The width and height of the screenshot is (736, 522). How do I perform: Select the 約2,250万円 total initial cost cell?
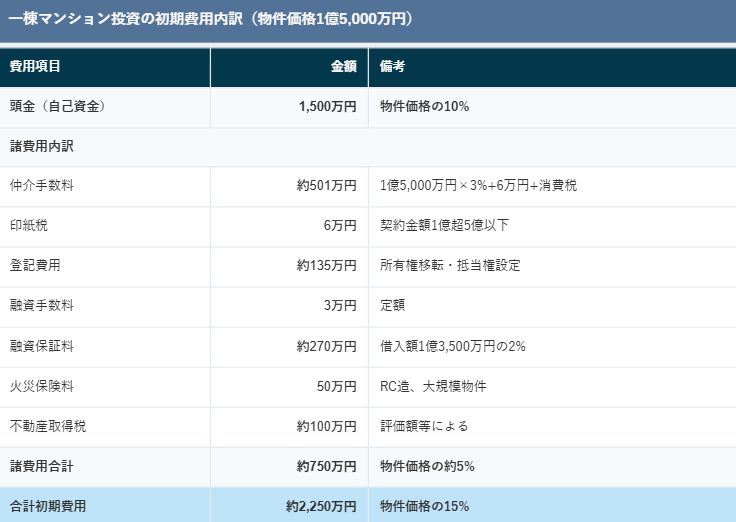pyautogui.click(x=321, y=506)
